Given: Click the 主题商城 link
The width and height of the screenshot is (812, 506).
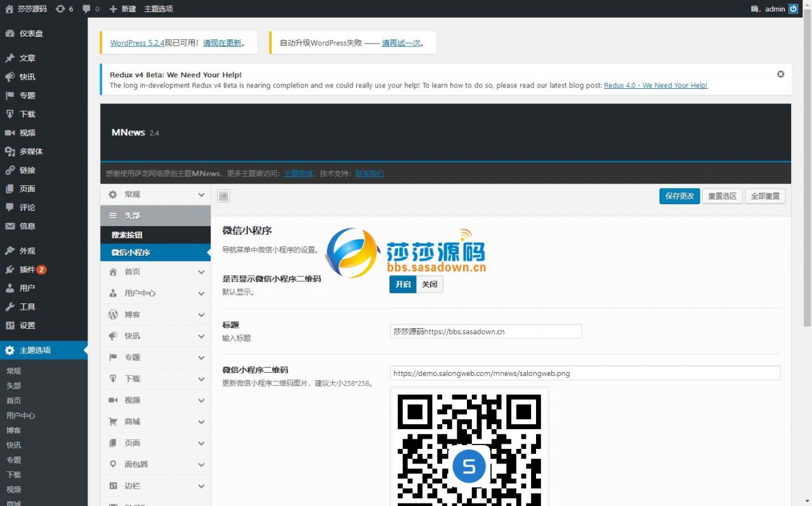Looking at the screenshot, I should pos(298,173).
